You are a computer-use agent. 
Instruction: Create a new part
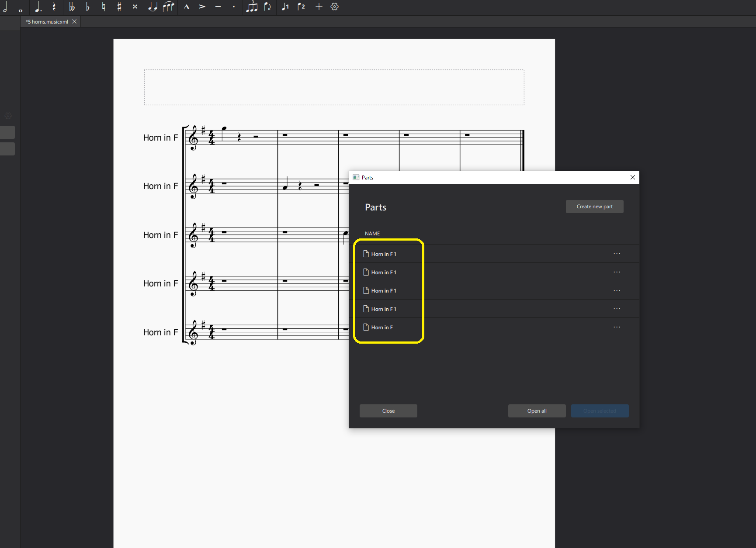pos(594,206)
